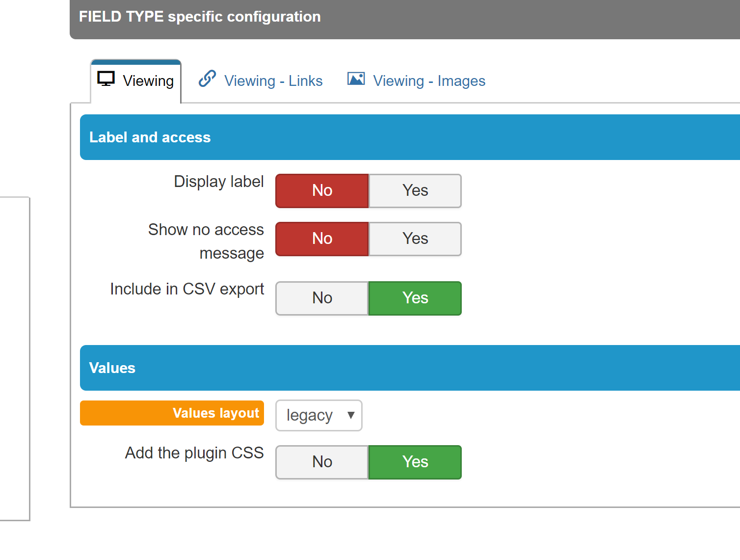Select Yes for Add the plugin CSS
Viewport: 740px width, 560px height.
click(x=415, y=462)
